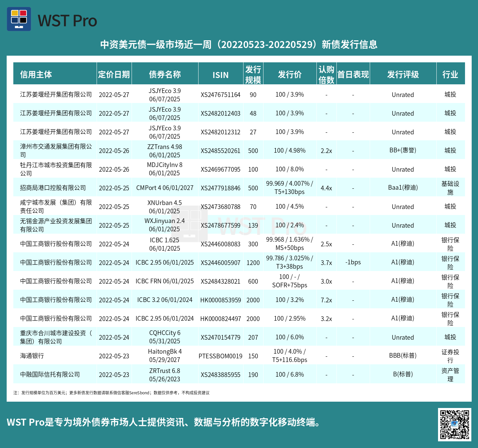The height and width of the screenshot is (448, 478).
Task: Click bond name ICBC 1.625 06/01/2025
Action: point(165,244)
